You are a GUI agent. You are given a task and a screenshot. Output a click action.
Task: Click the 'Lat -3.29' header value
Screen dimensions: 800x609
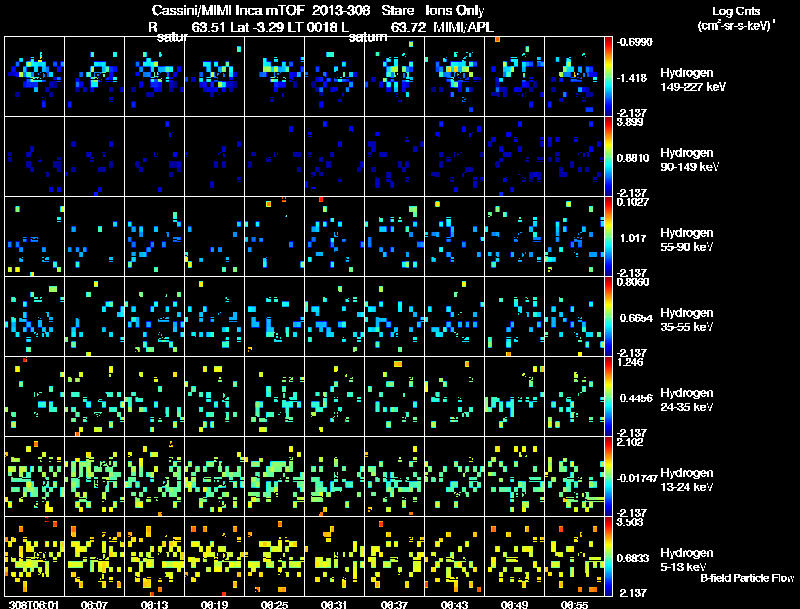pos(258,27)
